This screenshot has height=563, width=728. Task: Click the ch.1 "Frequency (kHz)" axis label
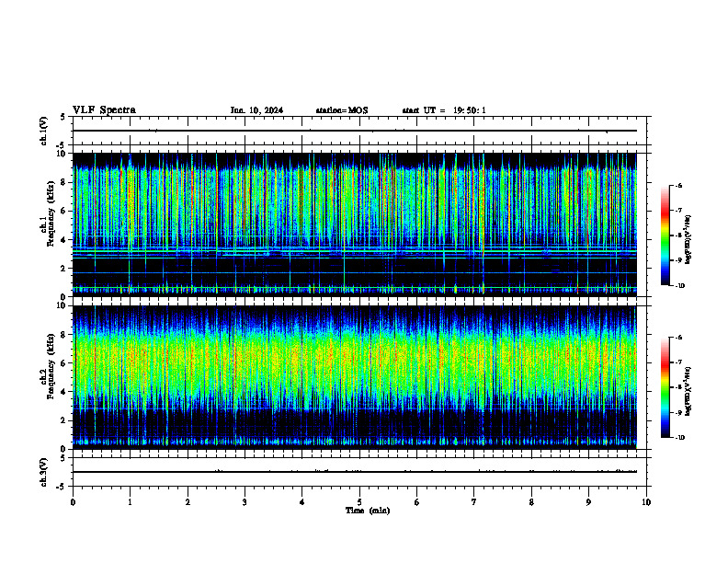click(x=51, y=213)
